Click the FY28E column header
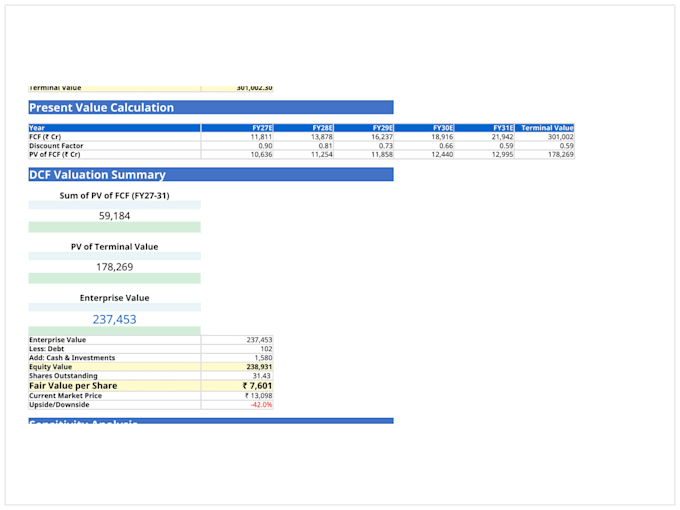The image size is (680, 510). click(304, 128)
